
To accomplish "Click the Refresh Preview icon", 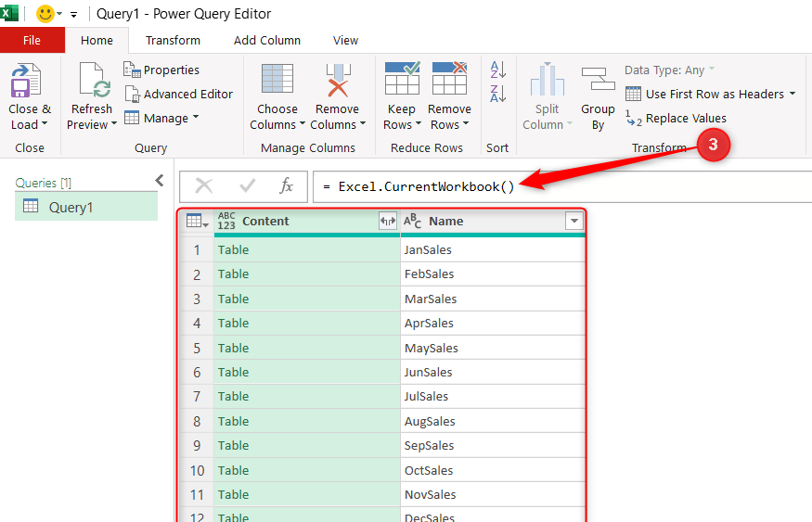I will (95, 80).
